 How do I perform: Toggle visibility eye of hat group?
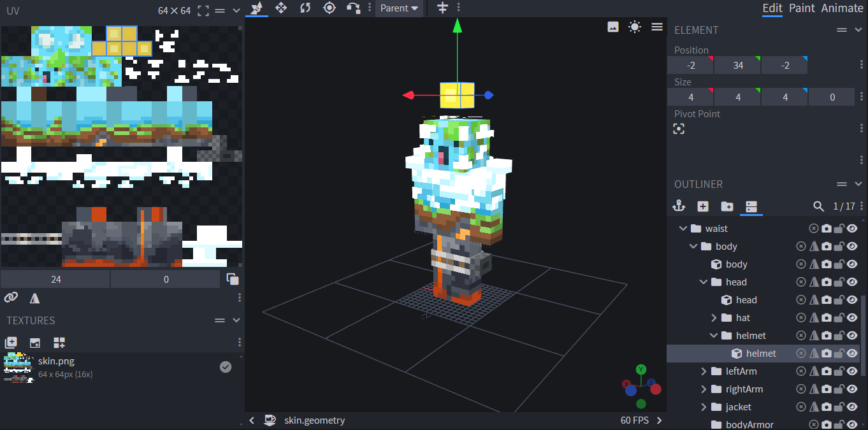point(852,318)
